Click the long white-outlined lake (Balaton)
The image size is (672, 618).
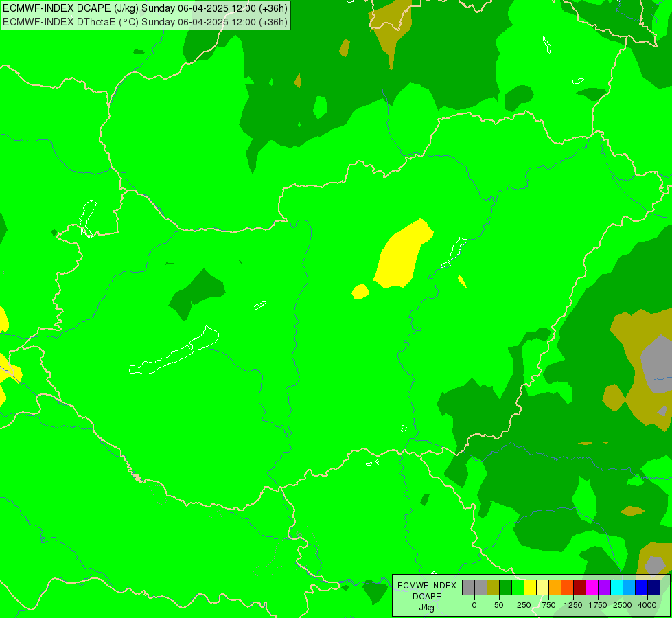pyautogui.click(x=174, y=351)
